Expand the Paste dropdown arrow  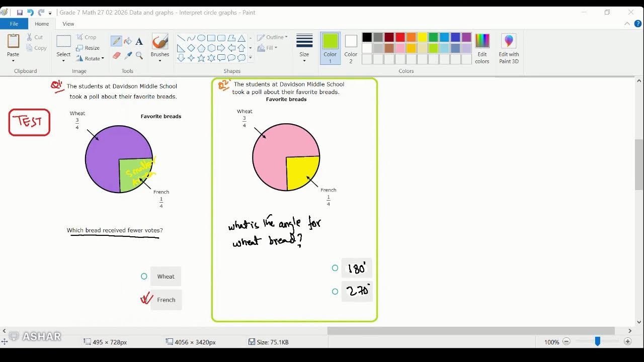click(13, 61)
